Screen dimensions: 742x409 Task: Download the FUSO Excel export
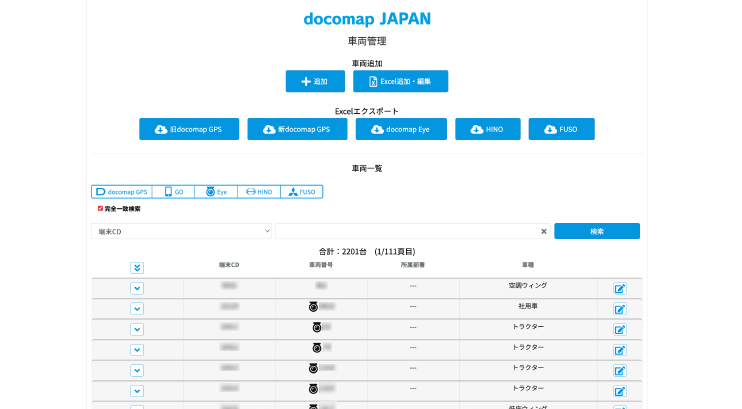pyautogui.click(x=561, y=129)
